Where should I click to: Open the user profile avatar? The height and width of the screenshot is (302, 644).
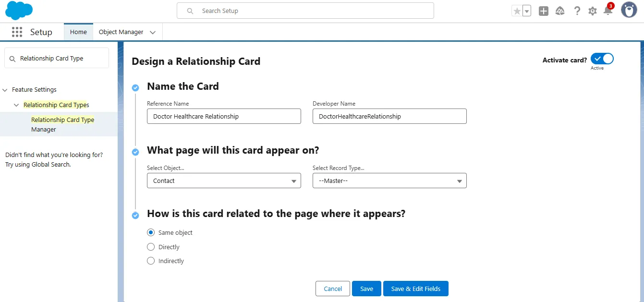[x=629, y=10]
